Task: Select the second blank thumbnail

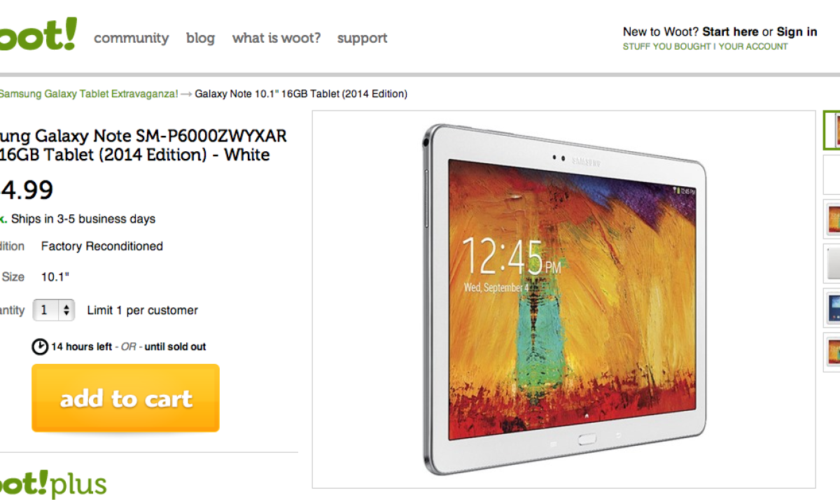Action: 831,174
